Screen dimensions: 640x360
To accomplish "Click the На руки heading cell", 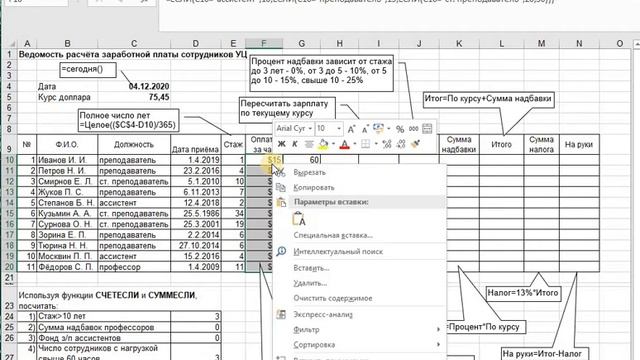I will click(579, 144).
